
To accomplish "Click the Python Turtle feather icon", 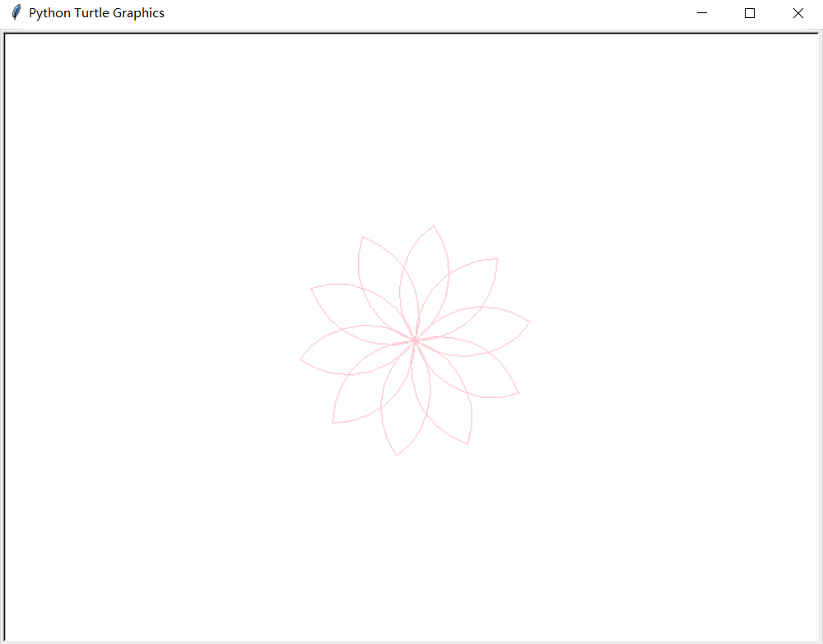I will [x=16, y=12].
